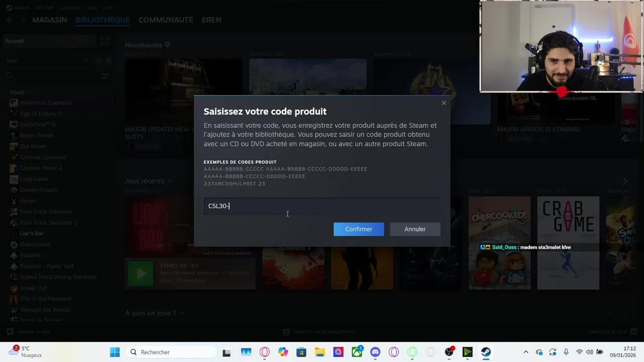Open the Aide menu
The height and width of the screenshot is (362, 644).
(x=108, y=8)
